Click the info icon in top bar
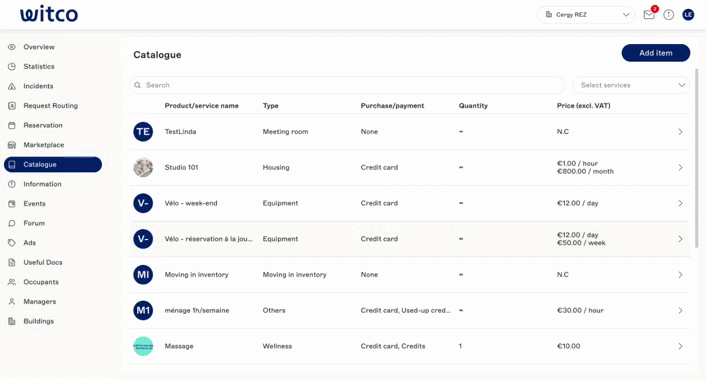Screen dimensions: 706x380 click(x=669, y=15)
